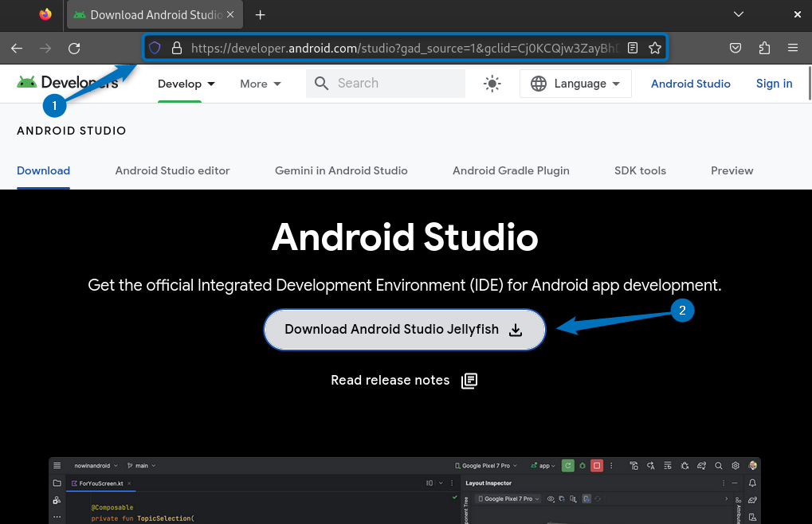This screenshot has height=524, width=812.
Task: Expand the Develop dropdown
Action: click(186, 83)
